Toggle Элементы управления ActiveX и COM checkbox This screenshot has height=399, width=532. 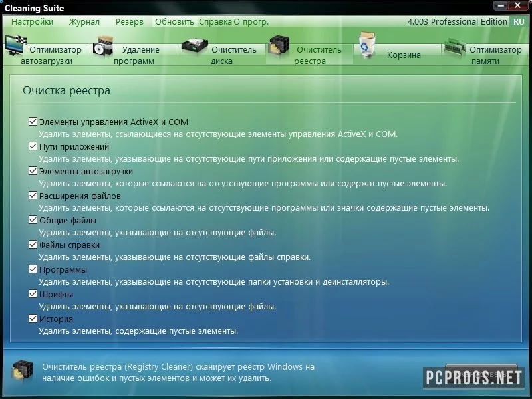[x=33, y=122]
